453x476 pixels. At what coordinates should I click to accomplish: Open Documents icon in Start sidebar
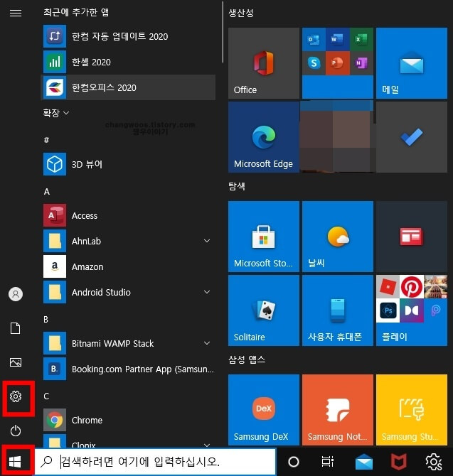coord(16,328)
